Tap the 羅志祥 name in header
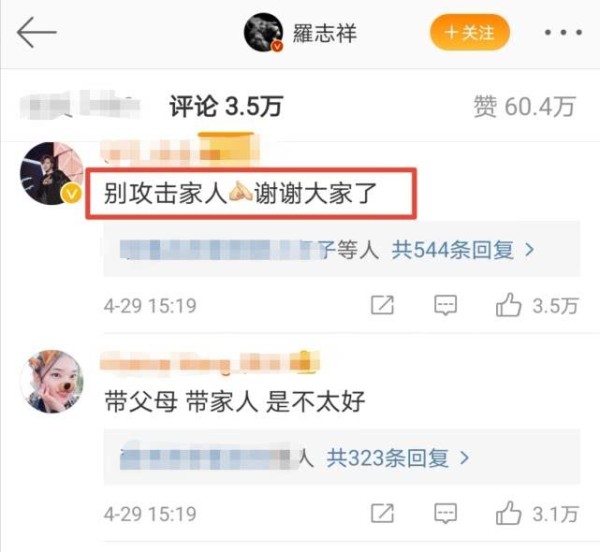 pos(324,33)
